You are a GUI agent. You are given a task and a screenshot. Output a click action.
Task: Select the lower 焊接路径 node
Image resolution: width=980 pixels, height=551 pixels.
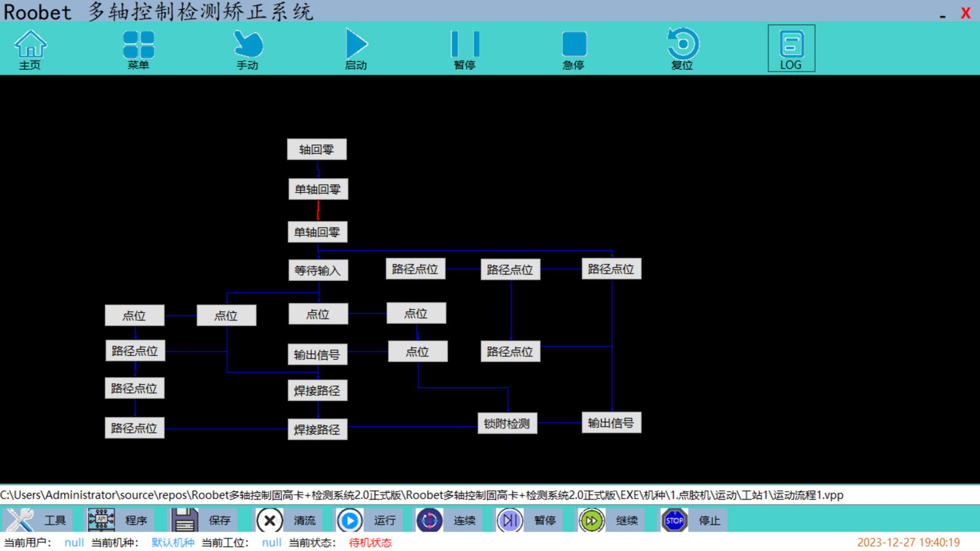click(x=317, y=430)
